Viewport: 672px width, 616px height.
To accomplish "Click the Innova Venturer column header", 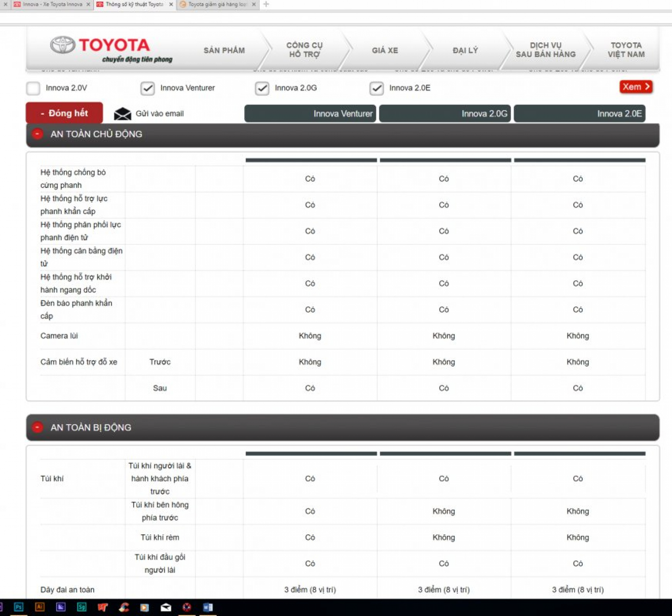I will [310, 114].
